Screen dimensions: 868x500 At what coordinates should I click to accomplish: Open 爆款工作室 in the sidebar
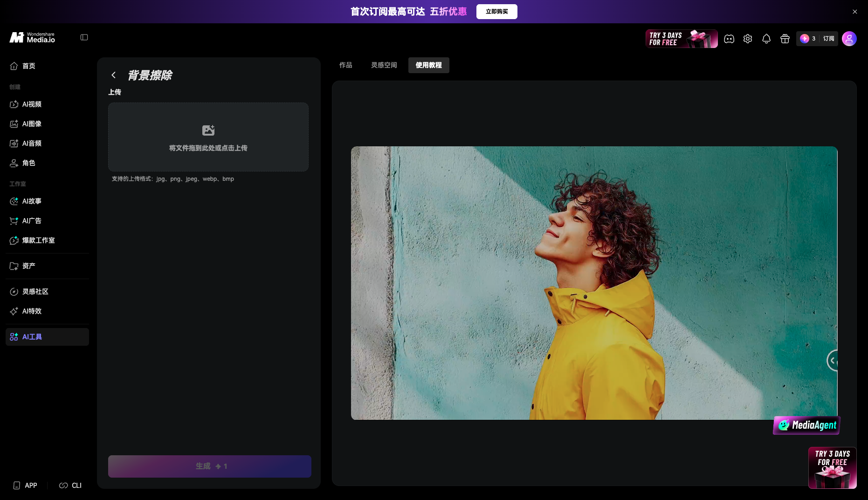pyautogui.click(x=47, y=240)
